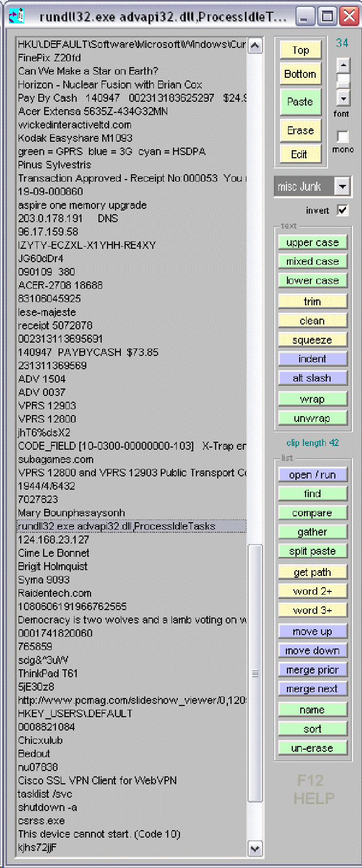Enable the mono checkbox

[x=343, y=136]
